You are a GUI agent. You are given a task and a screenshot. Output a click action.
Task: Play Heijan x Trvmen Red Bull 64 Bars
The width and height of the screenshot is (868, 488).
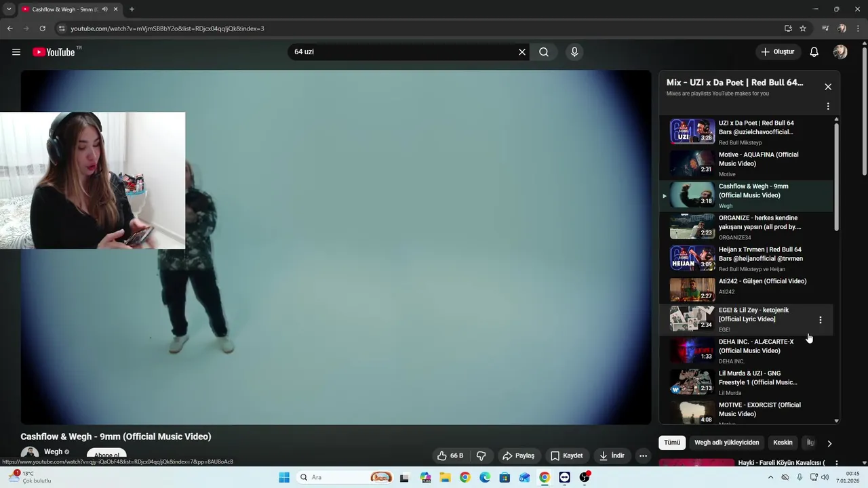(x=746, y=259)
